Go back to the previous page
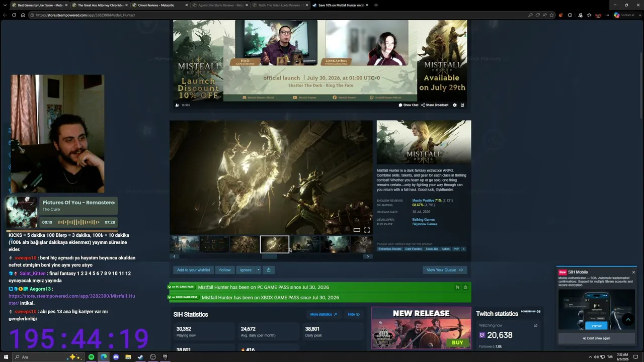This screenshot has width=644, height=362. tap(5, 15)
